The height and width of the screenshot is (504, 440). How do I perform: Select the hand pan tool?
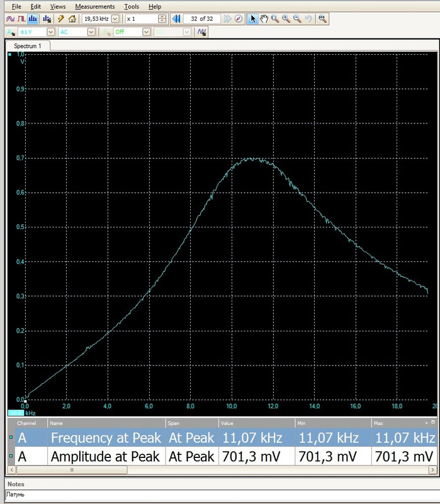(x=264, y=19)
